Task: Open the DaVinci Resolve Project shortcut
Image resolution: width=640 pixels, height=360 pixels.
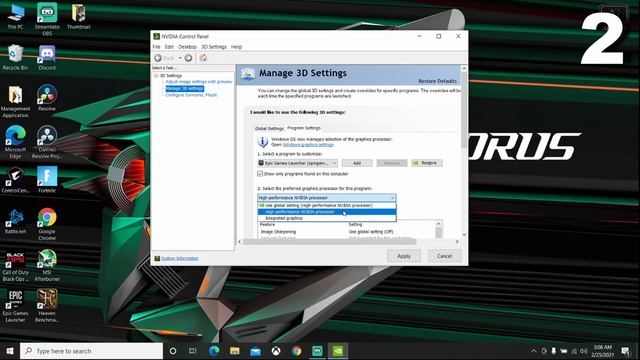Action: [47, 142]
